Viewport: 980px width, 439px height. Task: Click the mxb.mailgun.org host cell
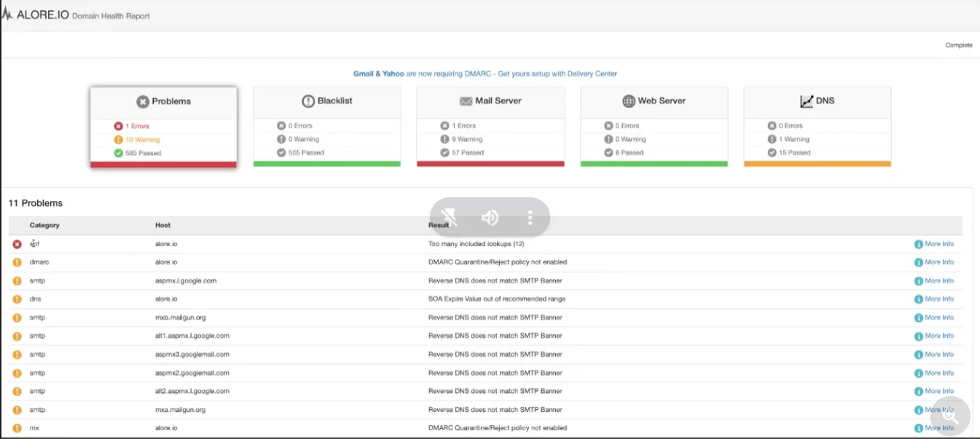pos(180,317)
